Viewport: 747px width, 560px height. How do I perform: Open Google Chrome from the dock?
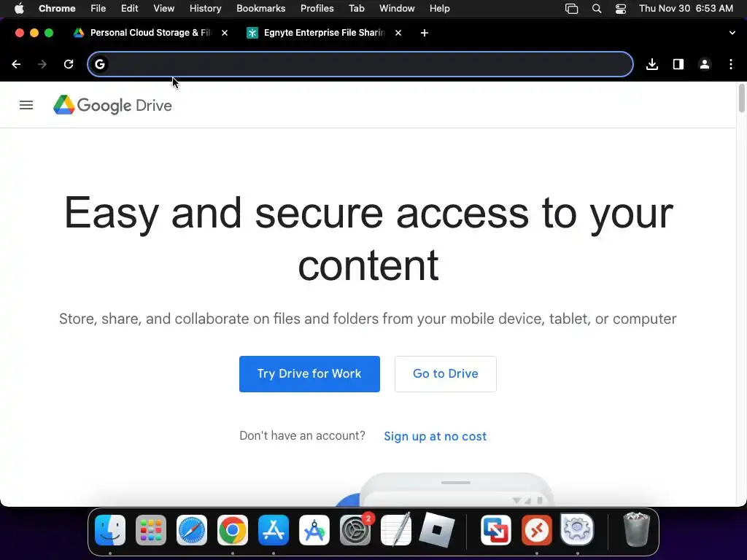(x=233, y=530)
